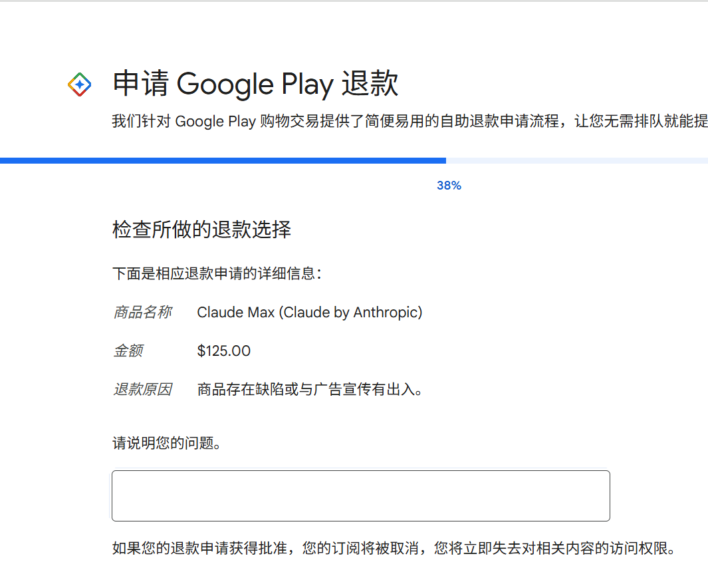Click the '金额' label
The height and width of the screenshot is (588, 708).
click(128, 351)
